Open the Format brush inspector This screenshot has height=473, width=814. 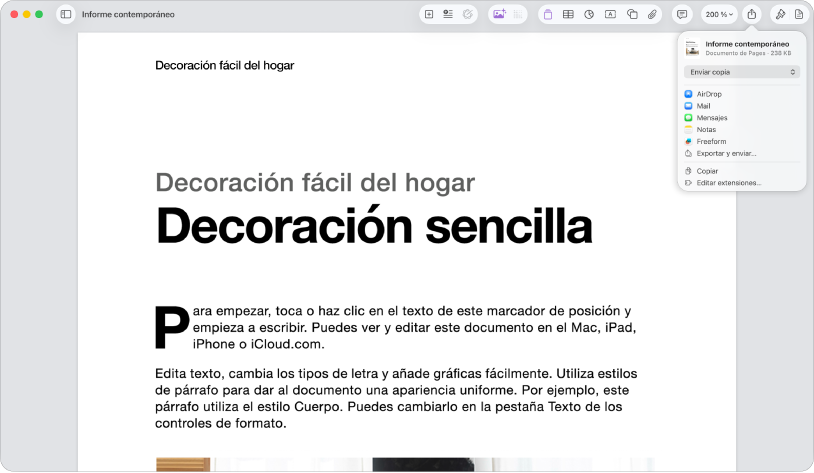pyautogui.click(x=780, y=15)
